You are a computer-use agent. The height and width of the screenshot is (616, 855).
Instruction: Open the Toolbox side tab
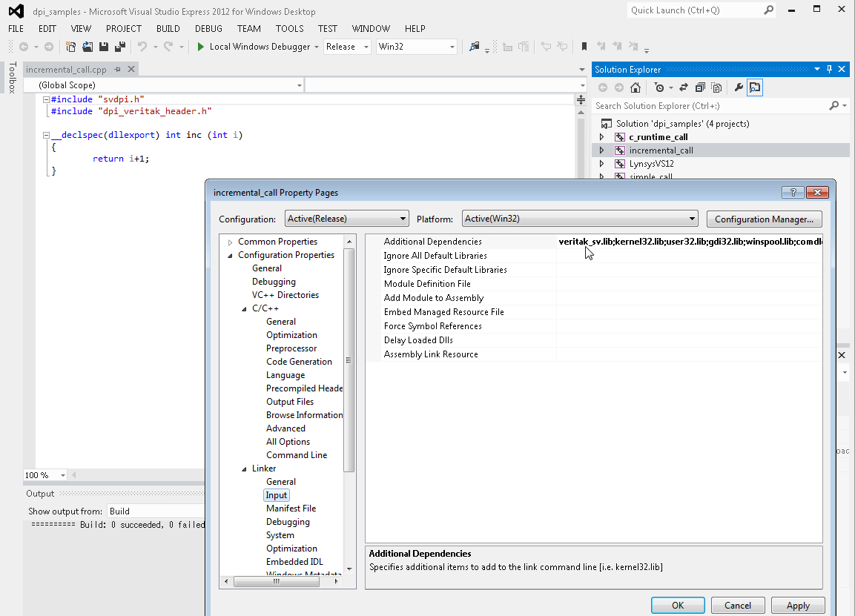click(x=12, y=77)
